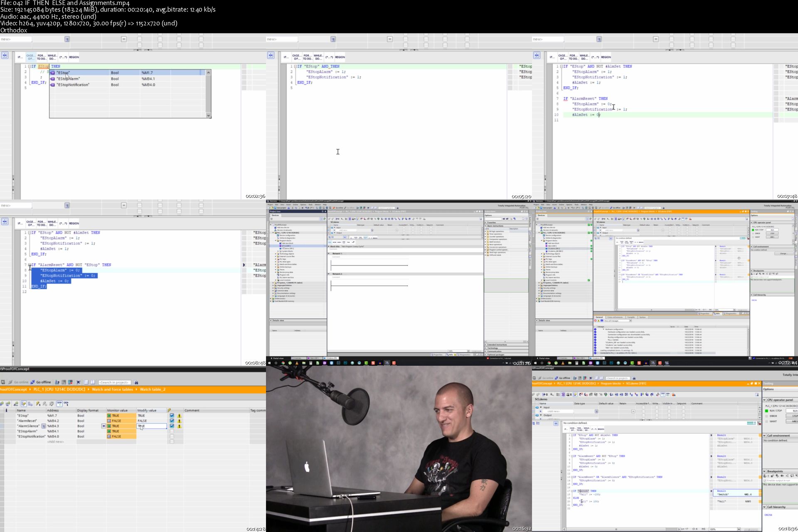
Task: Click binoculars find icon beside Watch table_2 search box
Action: (x=136, y=382)
